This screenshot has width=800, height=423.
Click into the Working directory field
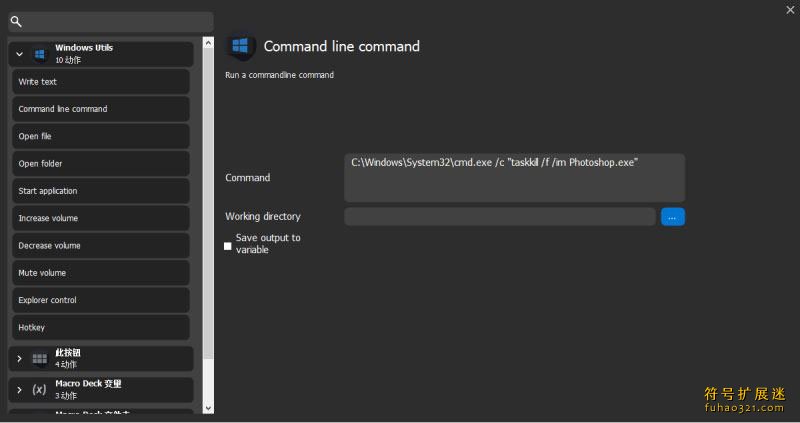500,217
